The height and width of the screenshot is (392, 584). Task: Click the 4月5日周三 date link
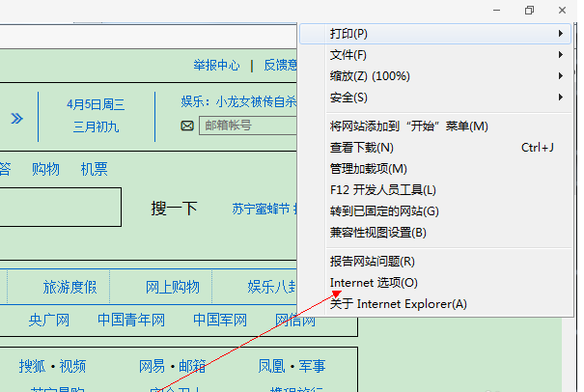(96, 104)
